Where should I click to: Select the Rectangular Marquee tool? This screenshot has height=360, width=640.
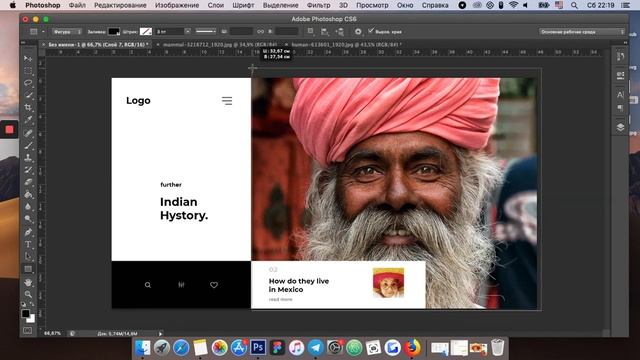(x=28, y=71)
